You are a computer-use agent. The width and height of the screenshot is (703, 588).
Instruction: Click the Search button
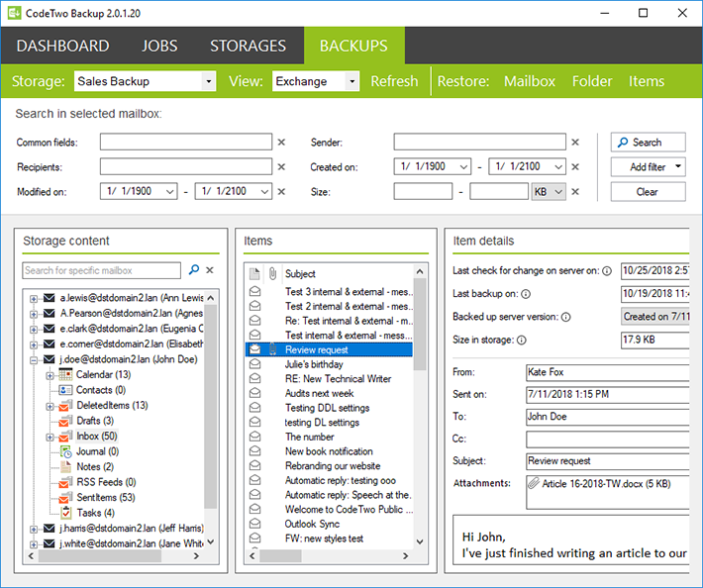click(648, 143)
